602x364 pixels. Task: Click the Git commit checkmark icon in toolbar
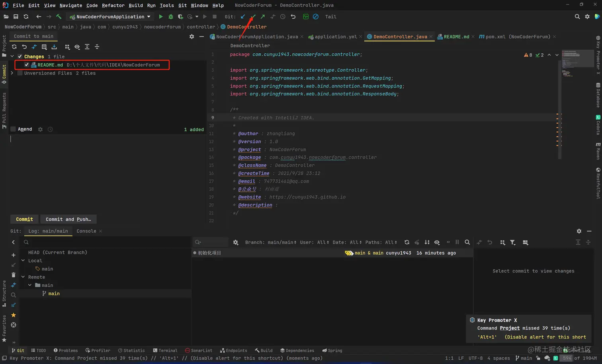pyautogui.click(x=253, y=17)
